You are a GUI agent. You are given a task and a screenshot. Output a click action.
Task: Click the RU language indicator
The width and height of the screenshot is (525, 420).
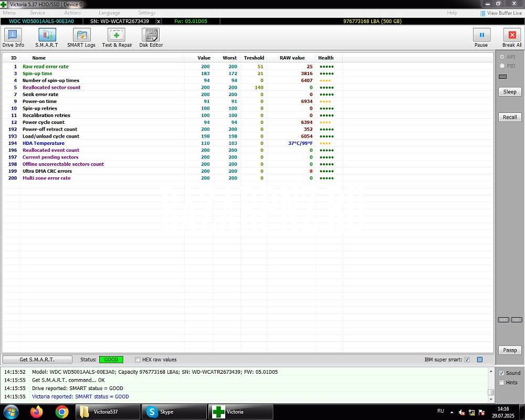tap(440, 411)
